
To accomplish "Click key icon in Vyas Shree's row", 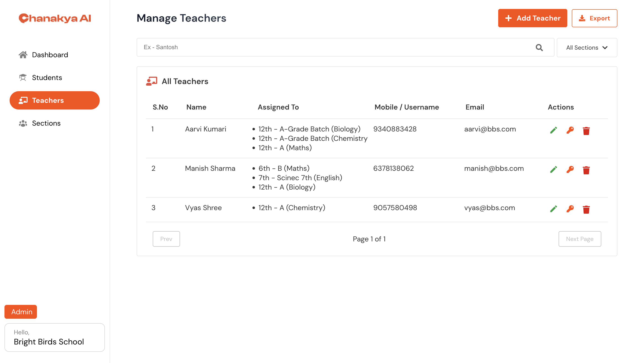I will [x=570, y=209].
